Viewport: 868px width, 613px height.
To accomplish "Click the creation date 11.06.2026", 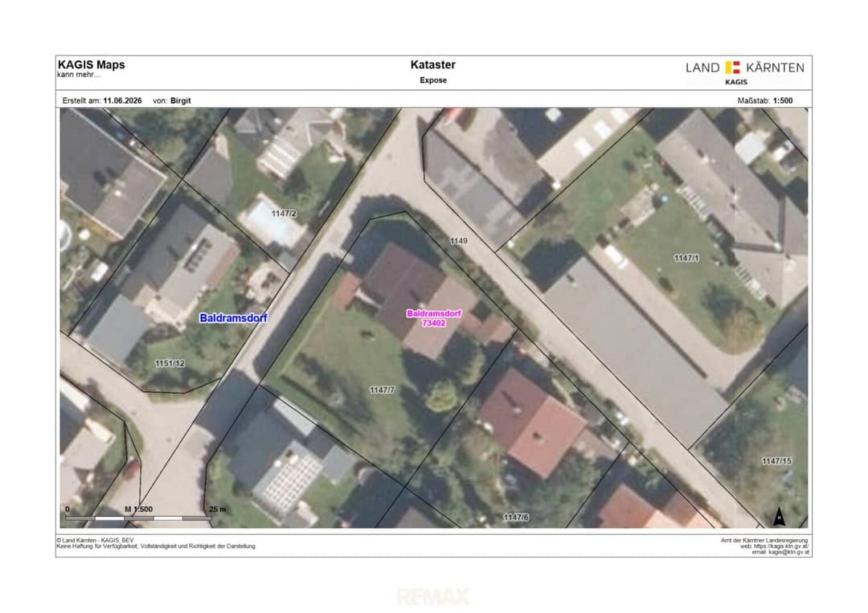I will 122,100.
